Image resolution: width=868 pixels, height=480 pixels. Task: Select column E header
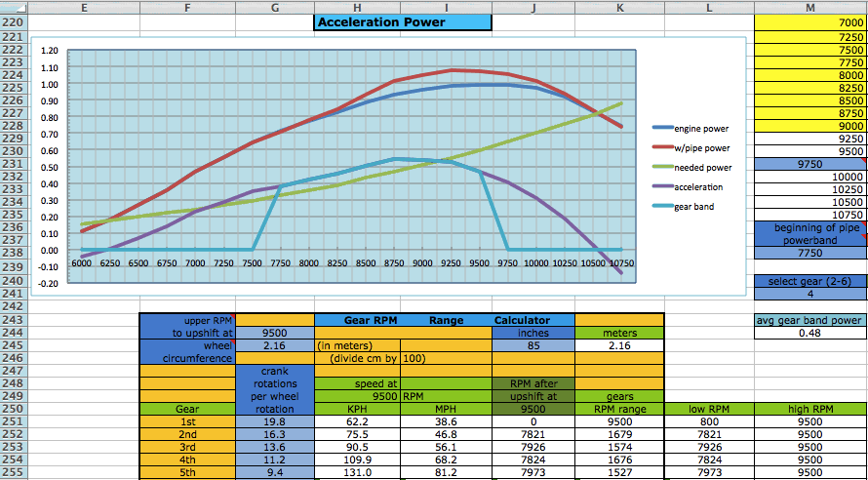pos(84,8)
